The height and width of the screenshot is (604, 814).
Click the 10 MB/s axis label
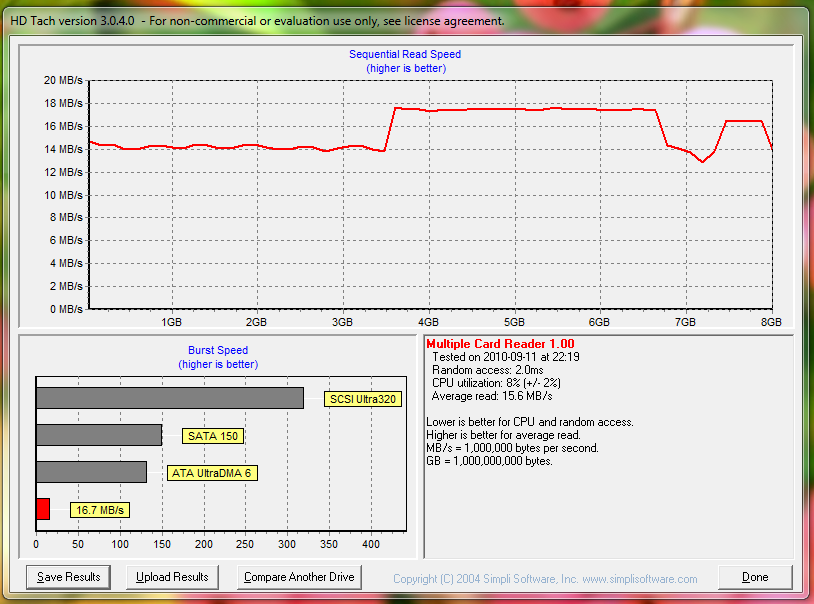coord(63,195)
